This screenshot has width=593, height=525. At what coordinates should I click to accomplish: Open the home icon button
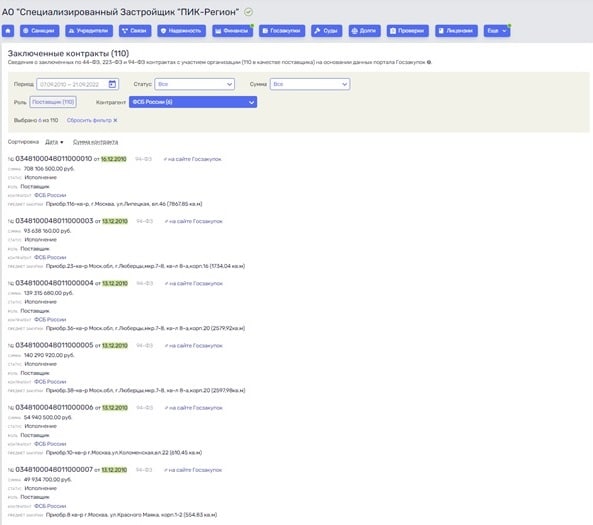8,31
